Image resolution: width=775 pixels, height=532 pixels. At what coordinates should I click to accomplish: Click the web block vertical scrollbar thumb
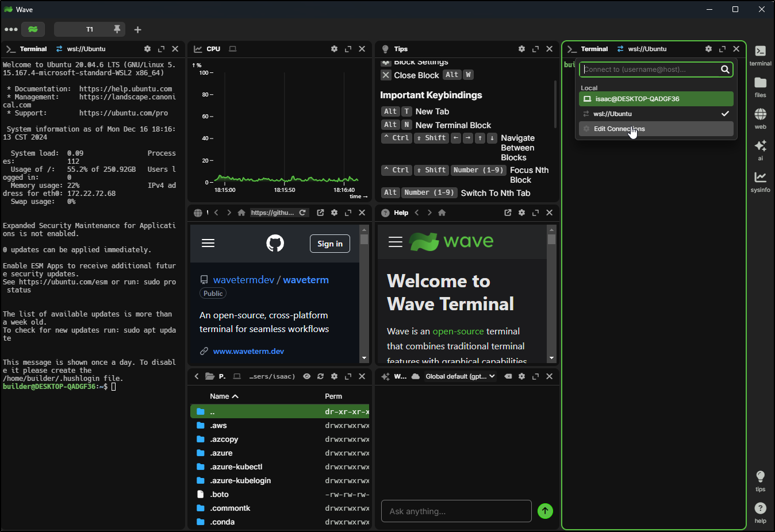pos(364,238)
